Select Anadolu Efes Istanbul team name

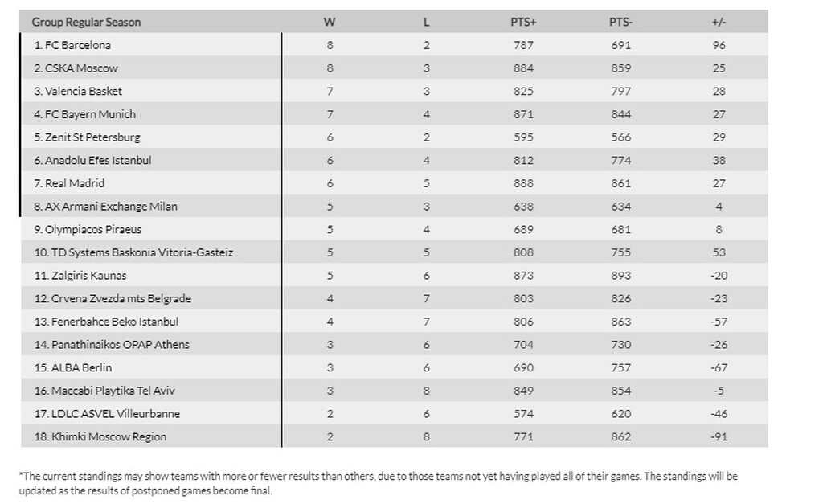(x=97, y=160)
